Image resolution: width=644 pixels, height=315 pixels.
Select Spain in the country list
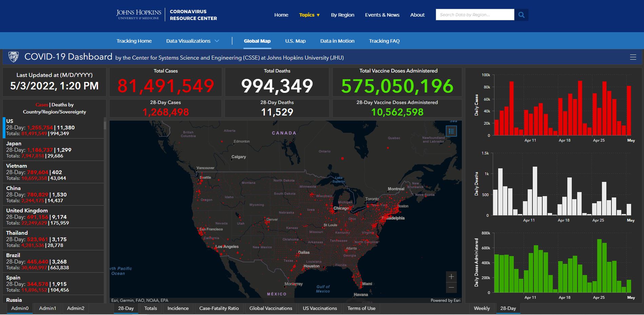(53, 283)
